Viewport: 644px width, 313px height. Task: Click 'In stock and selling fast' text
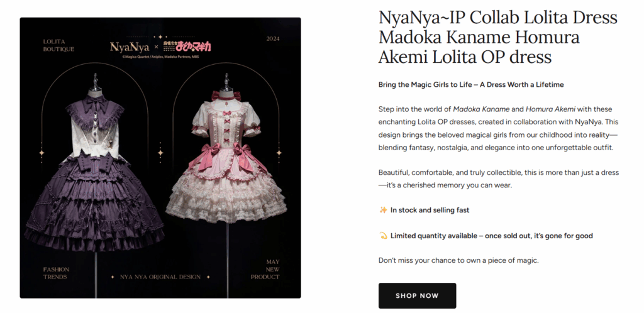pyautogui.click(x=430, y=210)
